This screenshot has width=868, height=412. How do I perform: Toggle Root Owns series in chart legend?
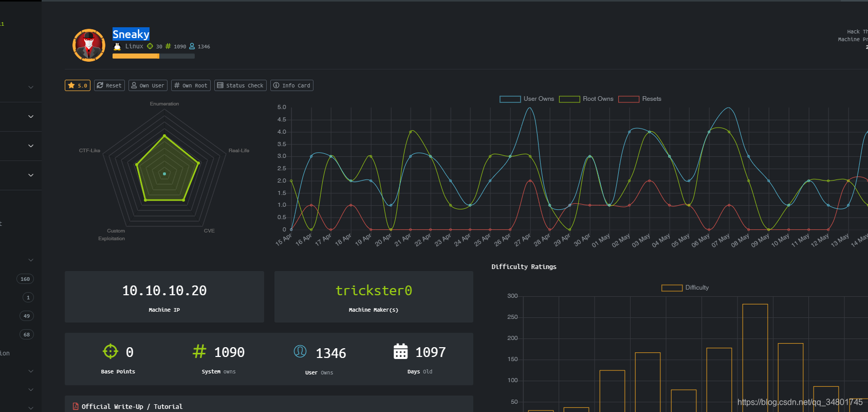pyautogui.click(x=586, y=99)
